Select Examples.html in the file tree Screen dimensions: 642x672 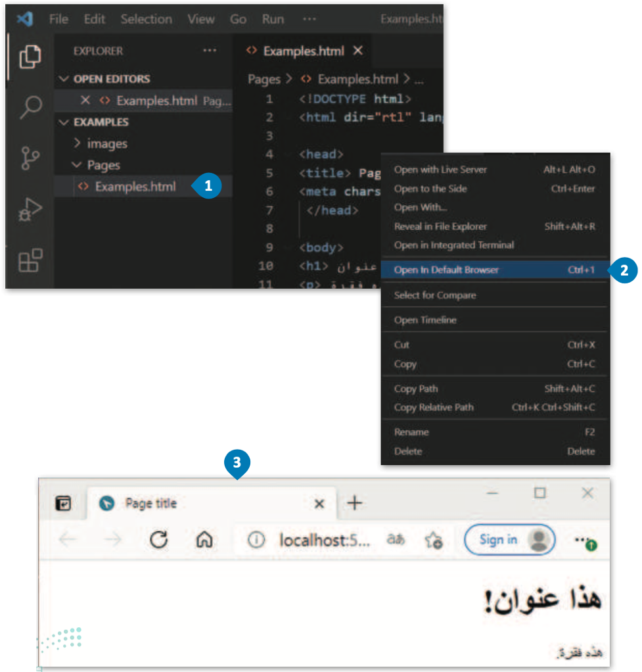(135, 187)
